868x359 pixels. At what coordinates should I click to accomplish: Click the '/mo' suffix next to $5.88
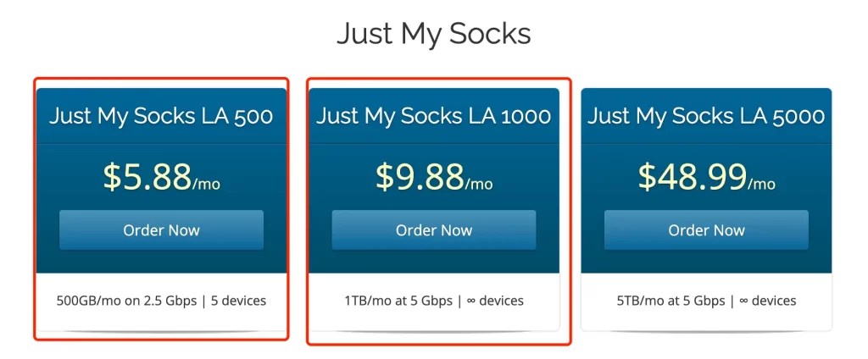(x=207, y=184)
